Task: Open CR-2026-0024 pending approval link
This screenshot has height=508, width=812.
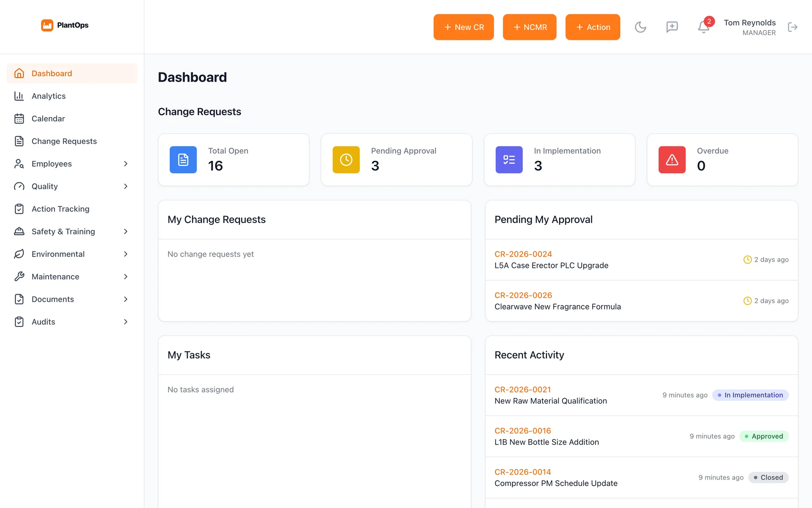Action: click(x=523, y=254)
